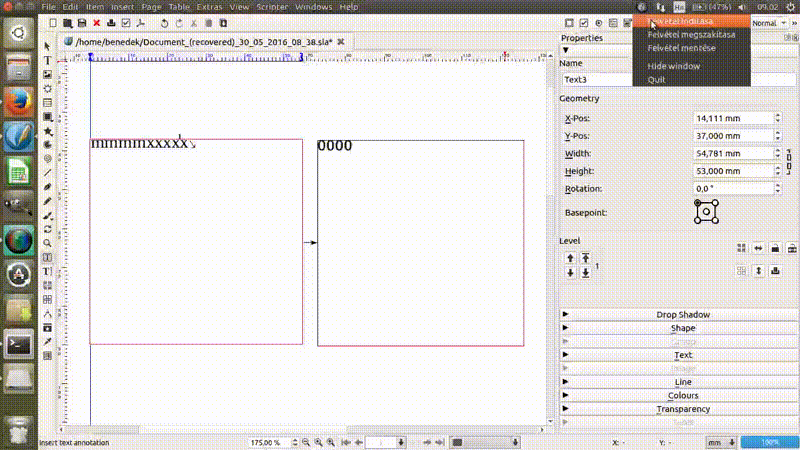Select the Text Frame tool
The image size is (800, 450).
click(x=47, y=60)
